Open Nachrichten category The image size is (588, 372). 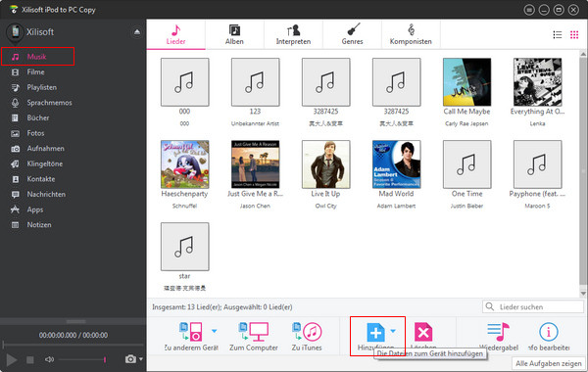pyautogui.click(x=46, y=195)
